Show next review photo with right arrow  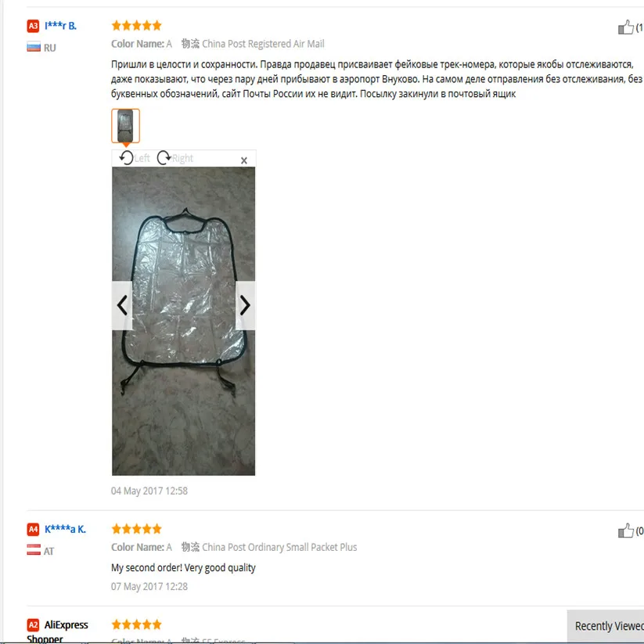(x=245, y=305)
